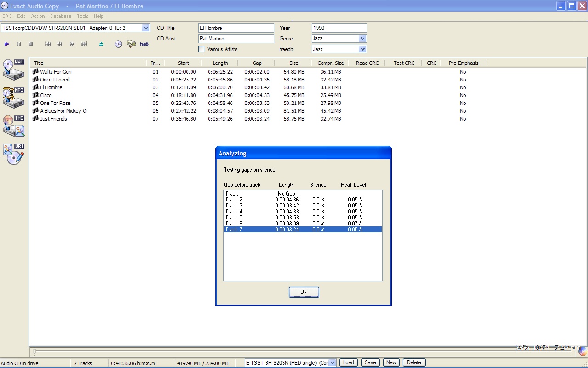The height and width of the screenshot is (368, 588).
Task: Rewind within the current track
Action: (x=60, y=44)
